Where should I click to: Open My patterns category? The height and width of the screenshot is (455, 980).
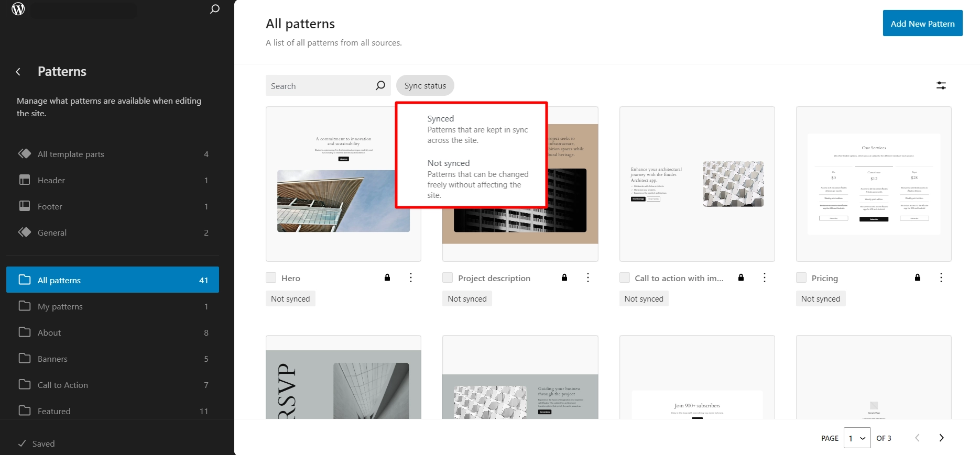113,306
